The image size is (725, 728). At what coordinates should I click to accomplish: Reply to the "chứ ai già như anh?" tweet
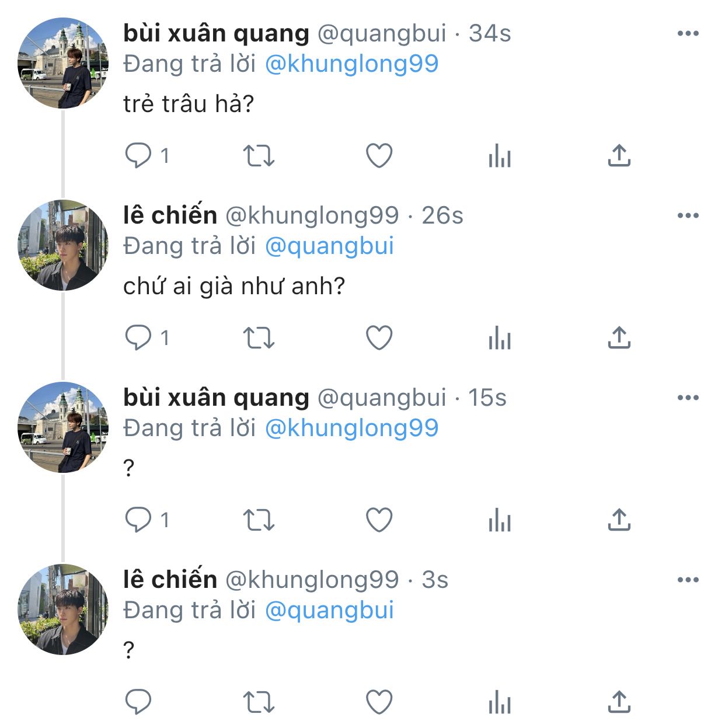tap(139, 338)
